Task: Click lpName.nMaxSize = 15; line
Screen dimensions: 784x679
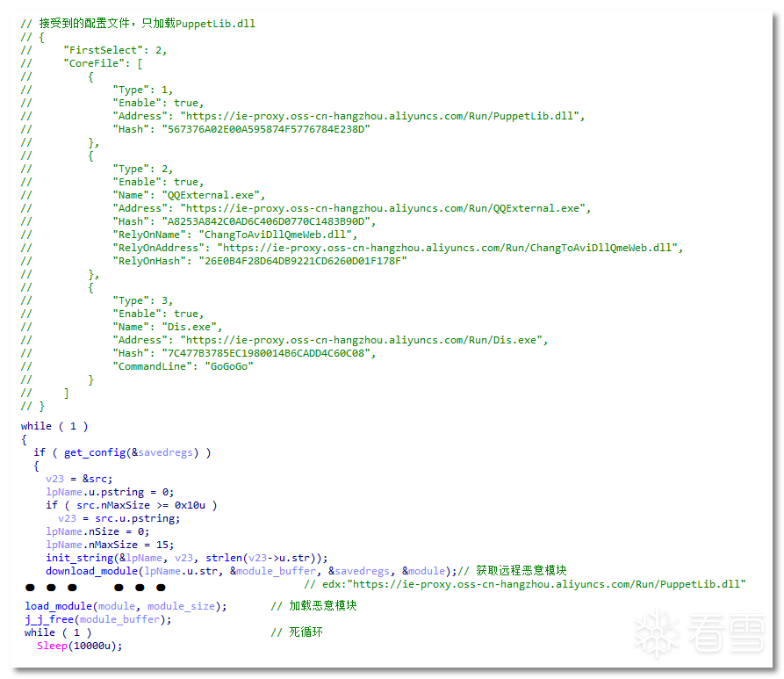Action: (x=110, y=545)
